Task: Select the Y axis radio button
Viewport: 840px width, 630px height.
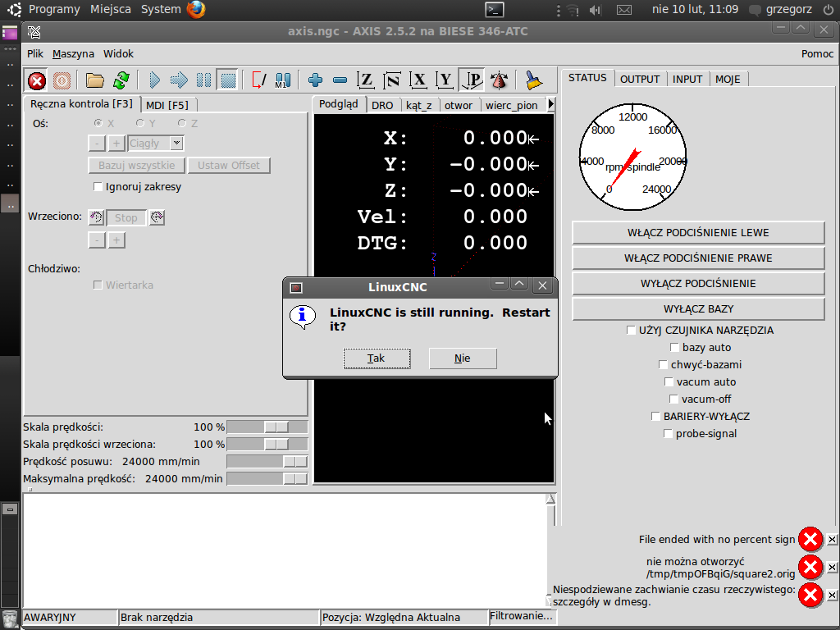Action: [140, 123]
